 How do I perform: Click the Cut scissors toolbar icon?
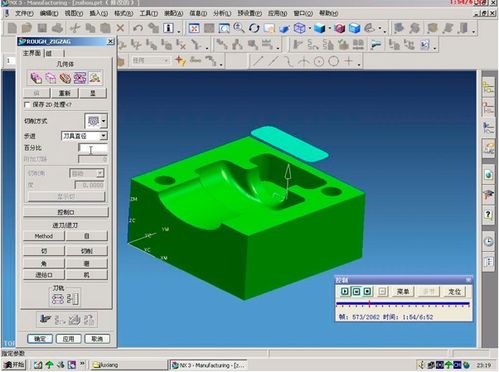pos(75,28)
